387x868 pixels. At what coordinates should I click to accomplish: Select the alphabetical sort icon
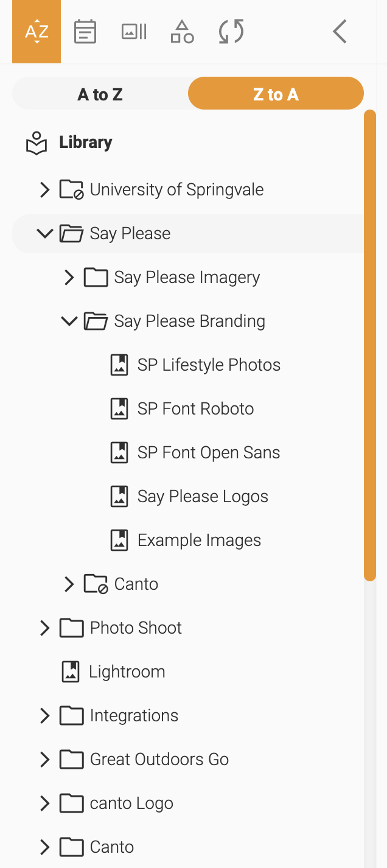37,32
